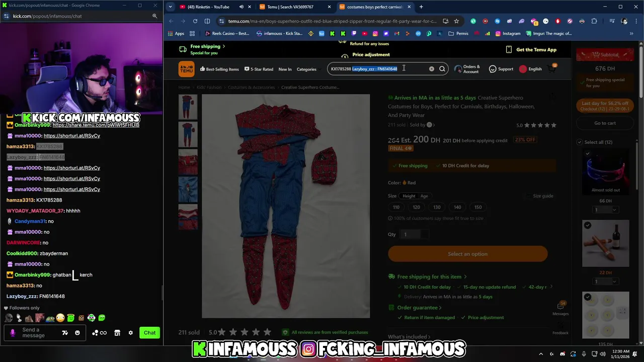Open the Qty quantity dropdown
Viewport: 644px width, 362px height.
click(415, 234)
